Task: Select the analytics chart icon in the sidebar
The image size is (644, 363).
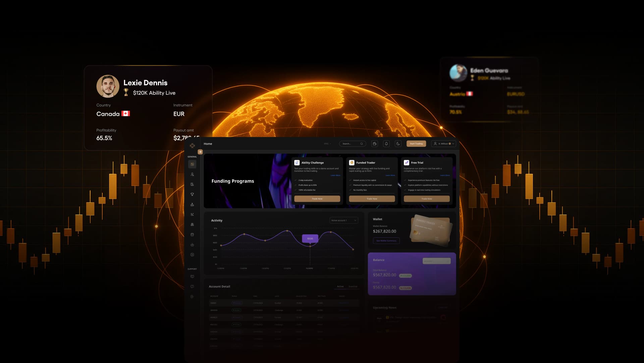Action: pyautogui.click(x=192, y=204)
